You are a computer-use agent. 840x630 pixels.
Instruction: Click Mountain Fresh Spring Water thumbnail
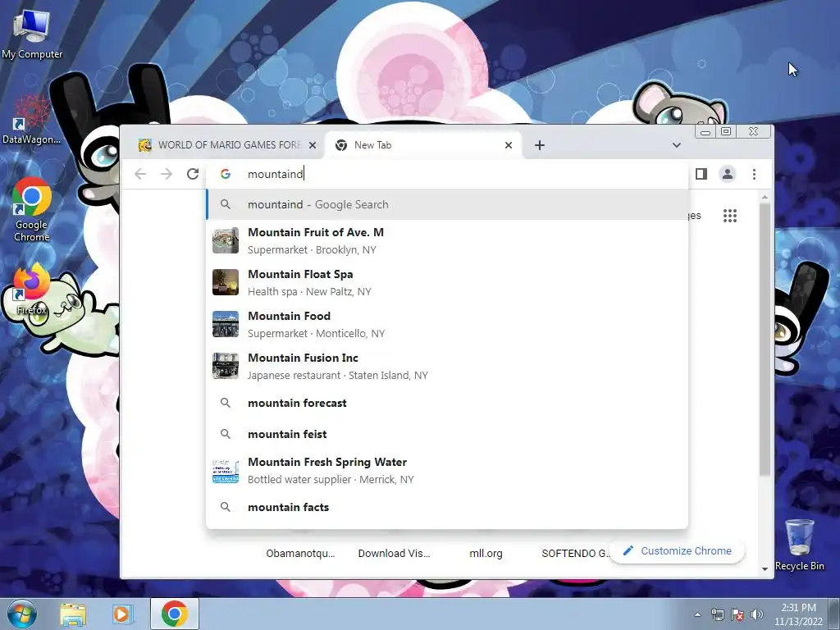click(x=226, y=471)
